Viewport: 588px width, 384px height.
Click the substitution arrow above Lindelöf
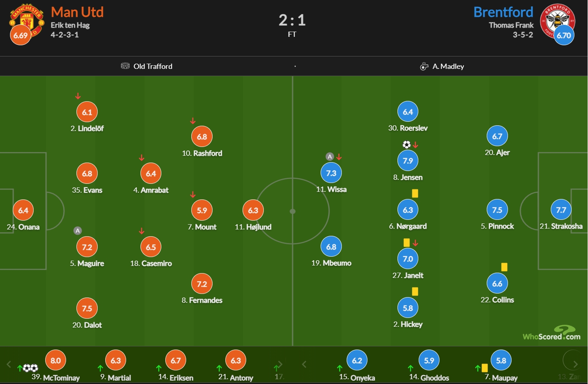(78, 96)
